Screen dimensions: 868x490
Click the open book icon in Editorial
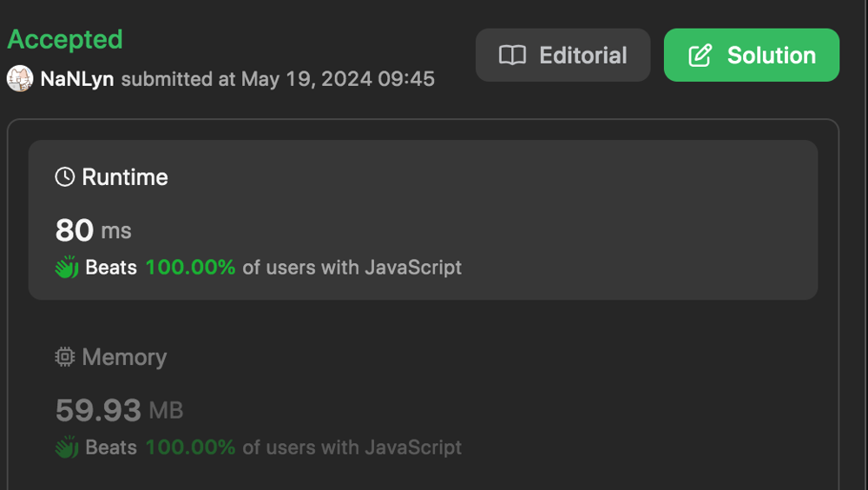point(513,56)
